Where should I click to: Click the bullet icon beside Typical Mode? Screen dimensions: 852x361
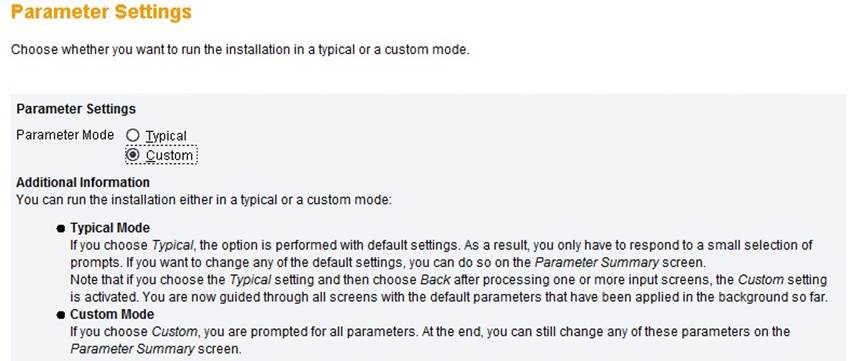click(x=61, y=229)
